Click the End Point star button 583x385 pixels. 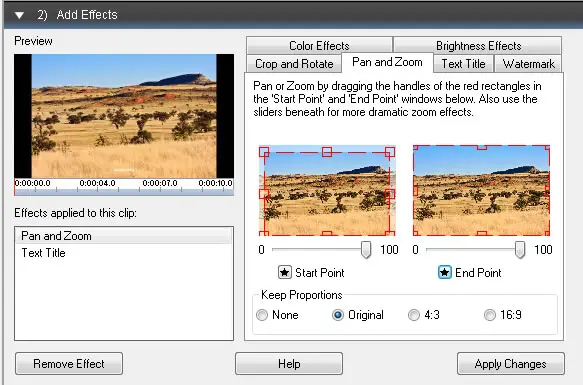[445, 272]
